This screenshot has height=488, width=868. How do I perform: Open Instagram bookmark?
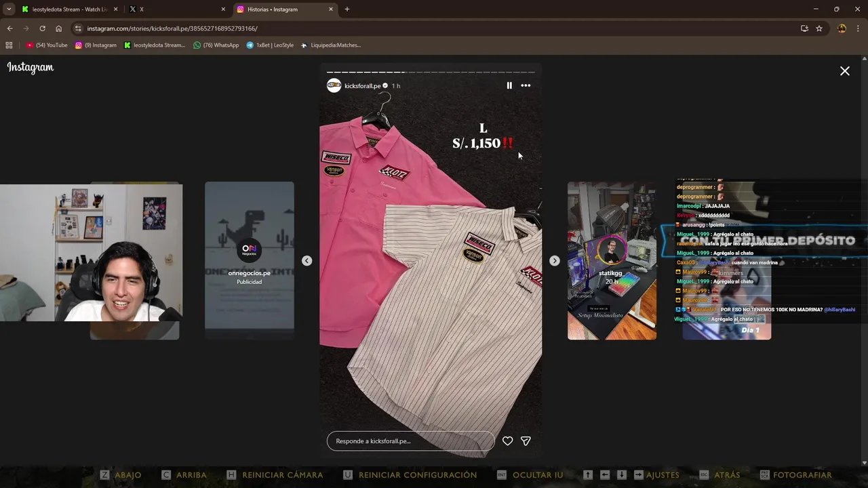point(96,45)
